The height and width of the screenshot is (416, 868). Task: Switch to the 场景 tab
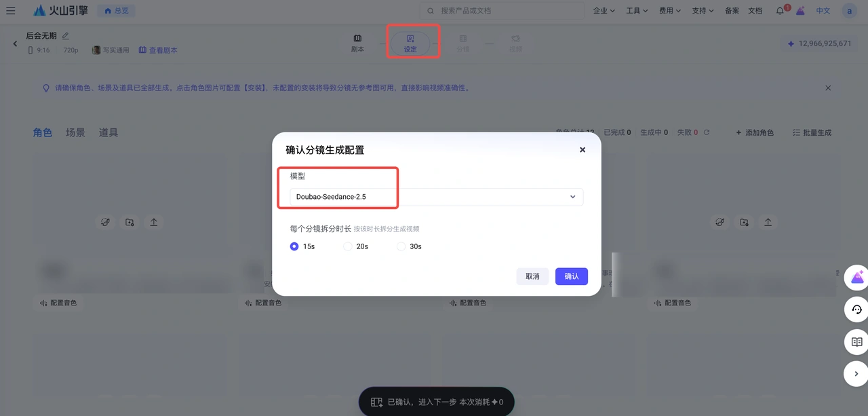(75, 132)
